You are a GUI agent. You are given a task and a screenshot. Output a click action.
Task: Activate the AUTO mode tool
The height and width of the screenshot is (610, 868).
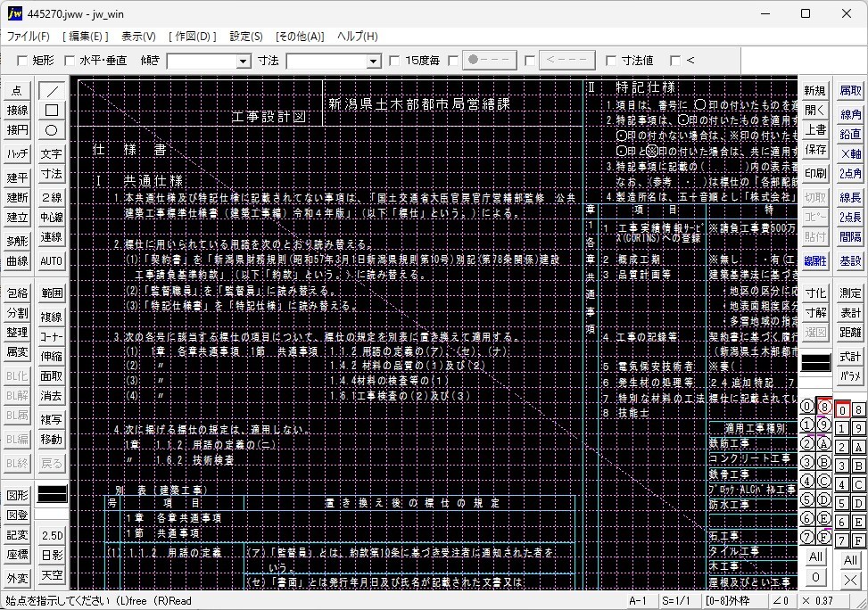click(x=52, y=261)
